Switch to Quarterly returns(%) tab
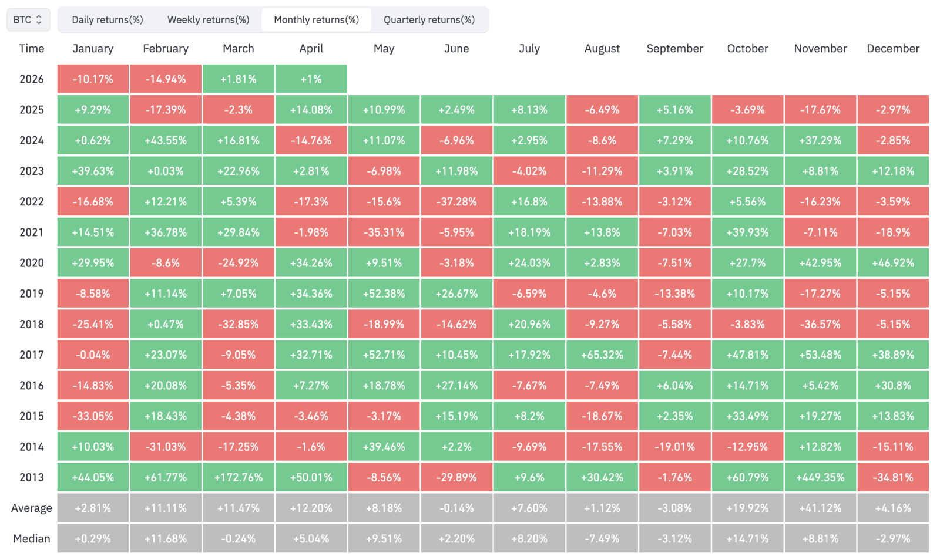 pos(429,19)
